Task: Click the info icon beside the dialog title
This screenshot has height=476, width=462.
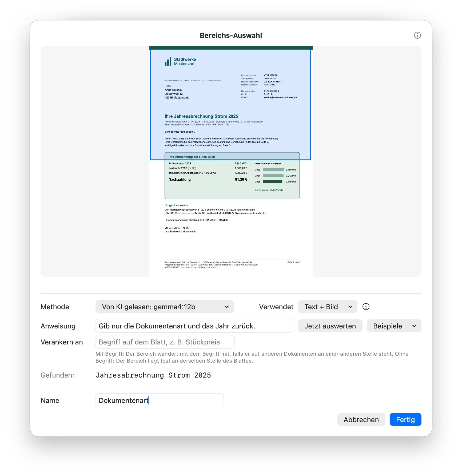Action: 417,35
